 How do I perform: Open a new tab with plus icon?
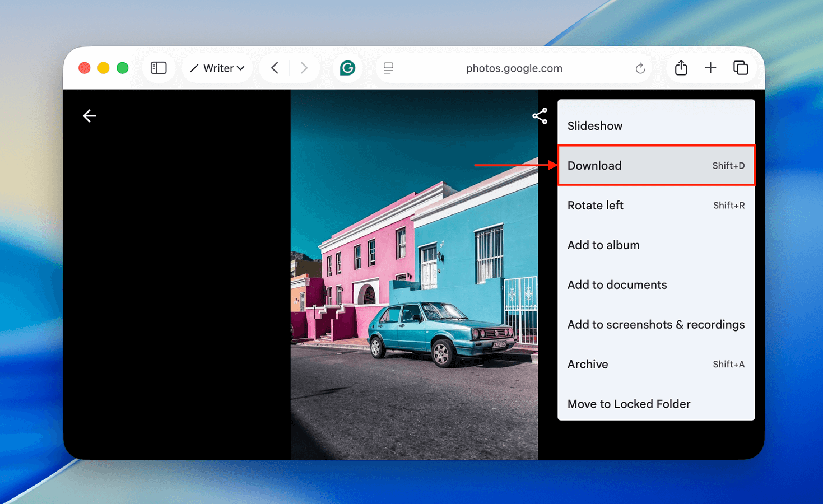pyautogui.click(x=710, y=68)
